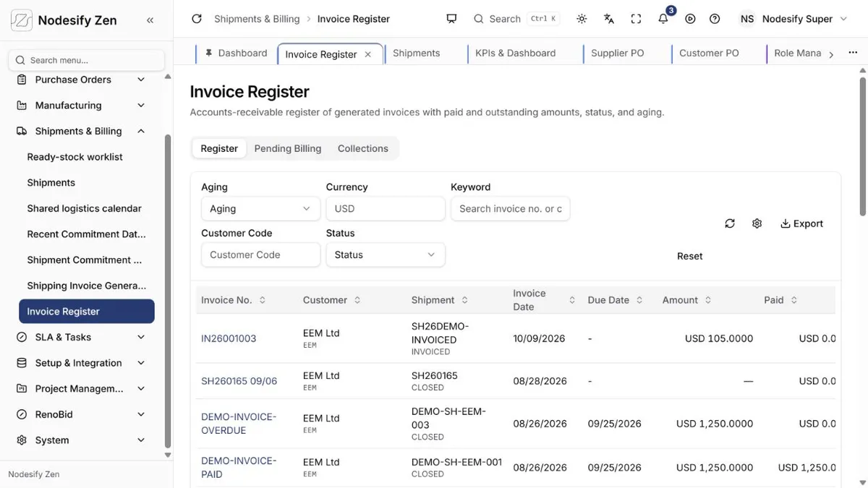This screenshot has height=488, width=868.
Task: Open the Customer PO tab
Action: (710, 53)
